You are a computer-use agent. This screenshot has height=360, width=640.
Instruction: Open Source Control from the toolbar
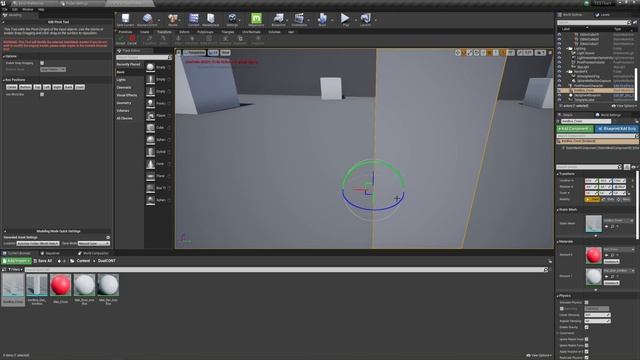click(147, 19)
